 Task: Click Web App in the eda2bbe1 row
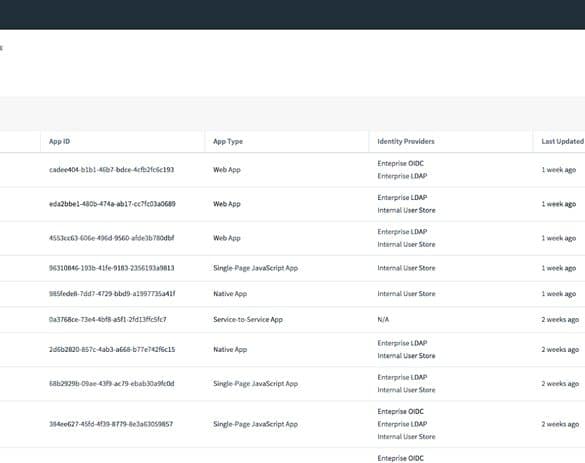(227, 204)
